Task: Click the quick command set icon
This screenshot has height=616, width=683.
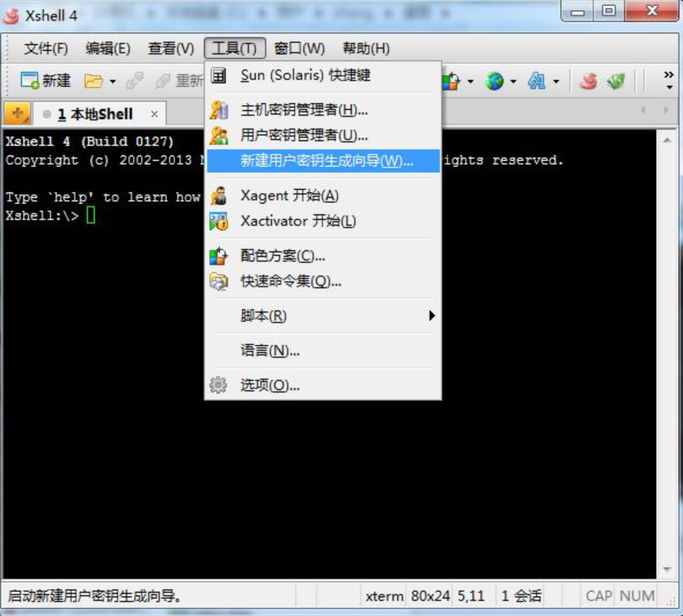Action: click(x=219, y=281)
